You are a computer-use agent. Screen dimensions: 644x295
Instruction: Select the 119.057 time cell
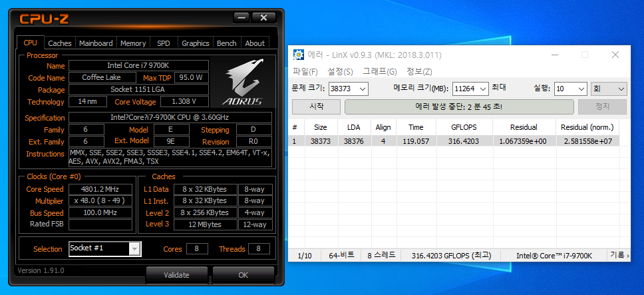[x=416, y=141]
